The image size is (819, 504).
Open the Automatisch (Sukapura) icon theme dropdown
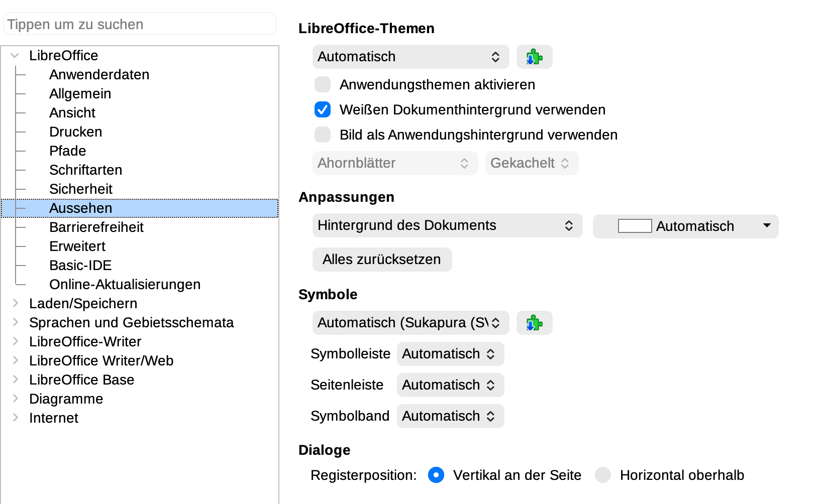coord(411,323)
